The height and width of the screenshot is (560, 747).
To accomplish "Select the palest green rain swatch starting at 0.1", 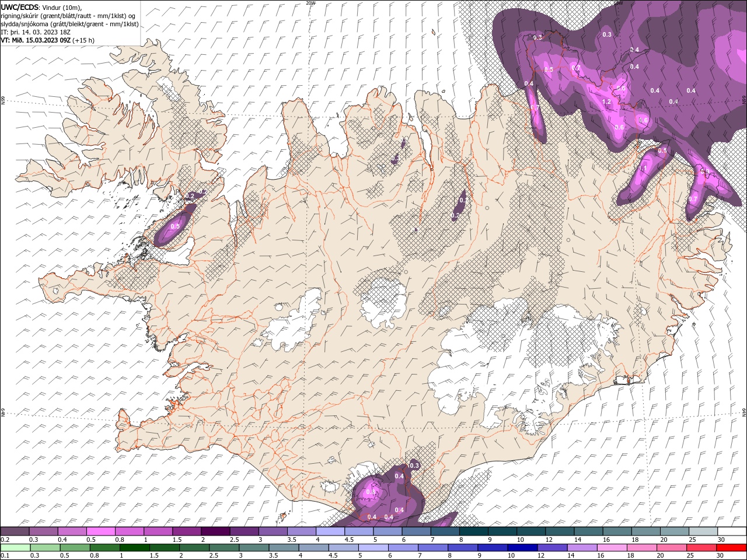I will pos(16,548).
